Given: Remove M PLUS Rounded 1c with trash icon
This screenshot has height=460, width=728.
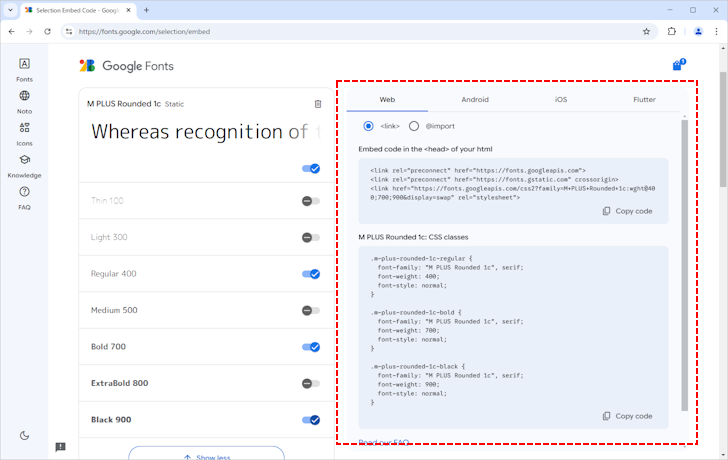Looking at the screenshot, I should click(318, 104).
